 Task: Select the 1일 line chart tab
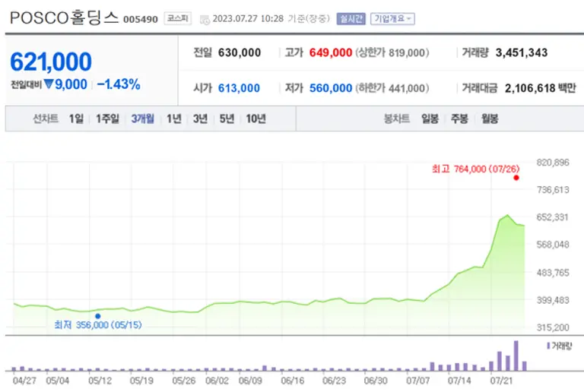[76, 119]
